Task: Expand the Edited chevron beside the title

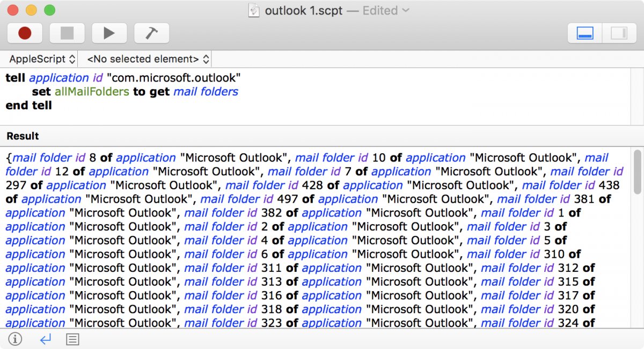Action: (x=406, y=10)
